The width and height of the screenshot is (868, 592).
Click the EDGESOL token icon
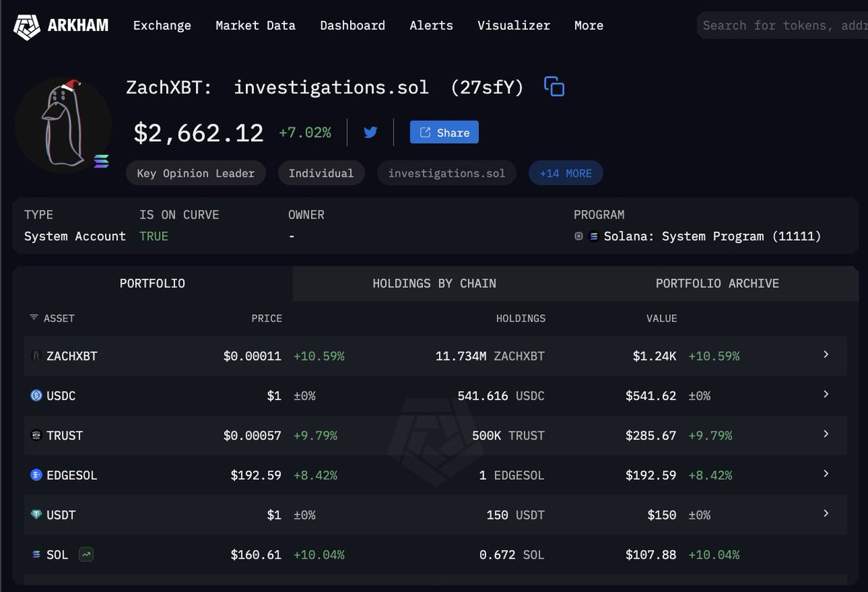36,475
